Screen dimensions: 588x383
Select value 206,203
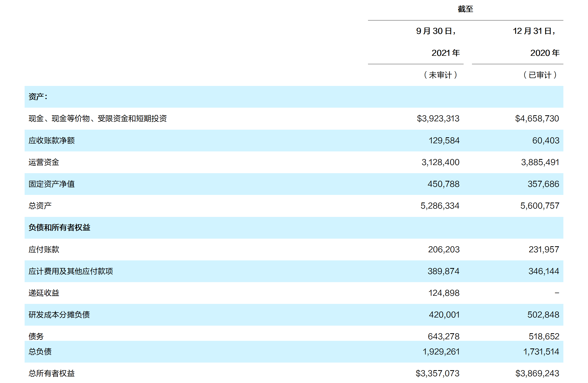pyautogui.click(x=444, y=249)
